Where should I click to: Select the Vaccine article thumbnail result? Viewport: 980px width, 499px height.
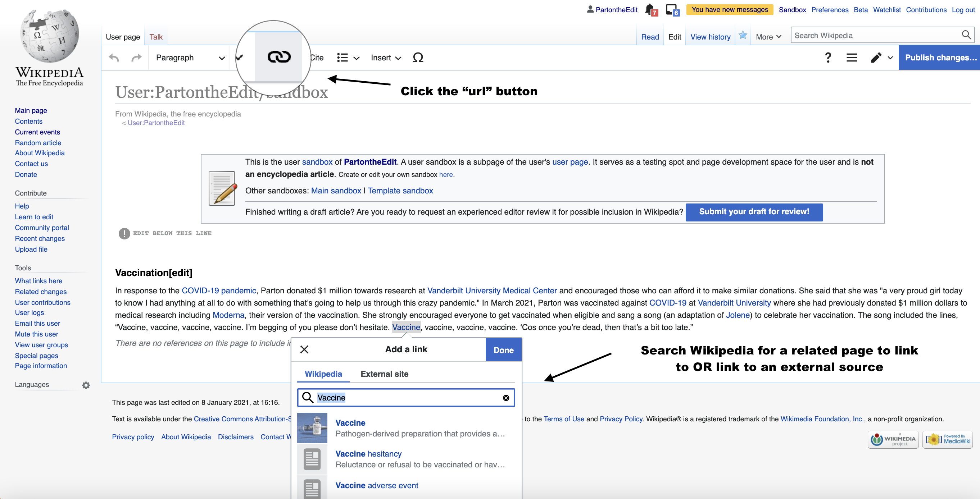[312, 427]
